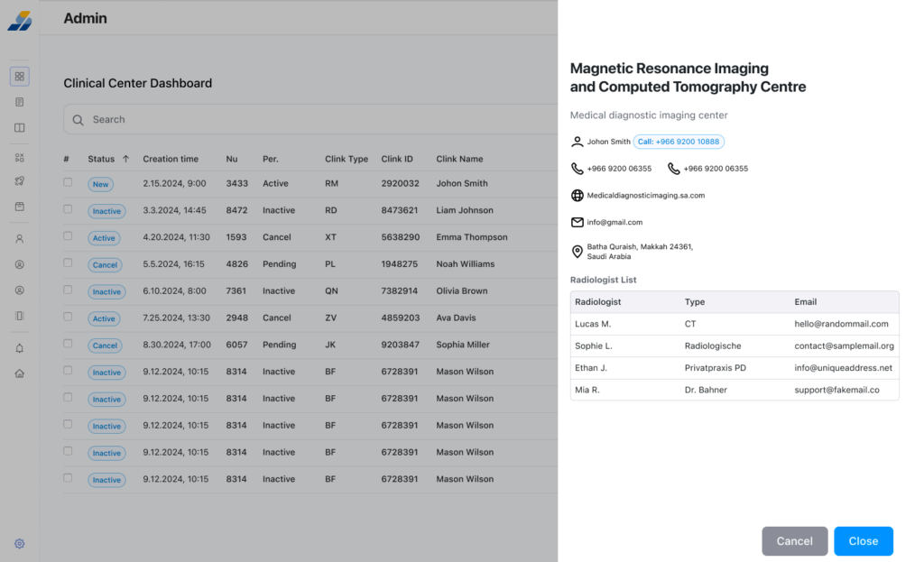The image size is (924, 562).
Task: Check the box for Johon Smith row
Action: point(68,182)
